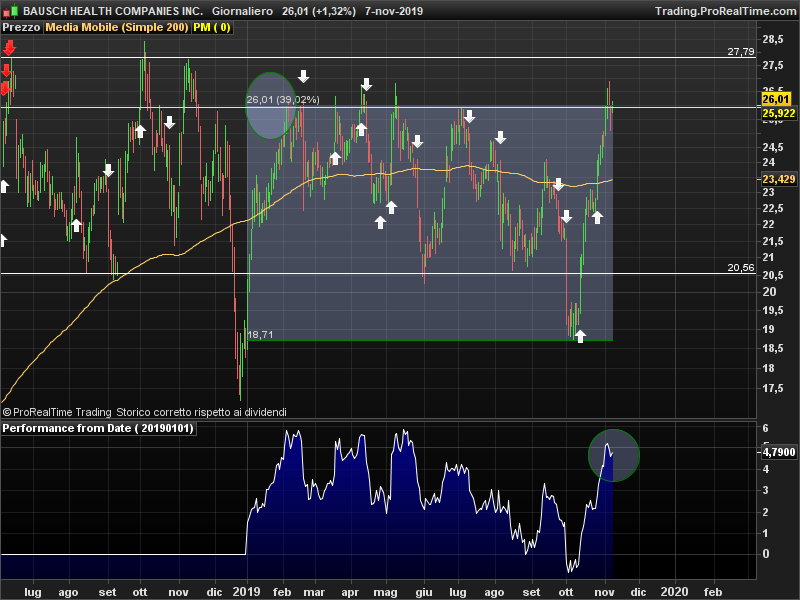The height and width of the screenshot is (600, 800).
Task: Click the candlestick icon beside BAUSCH HEALTH title
Action: [x=11, y=11]
